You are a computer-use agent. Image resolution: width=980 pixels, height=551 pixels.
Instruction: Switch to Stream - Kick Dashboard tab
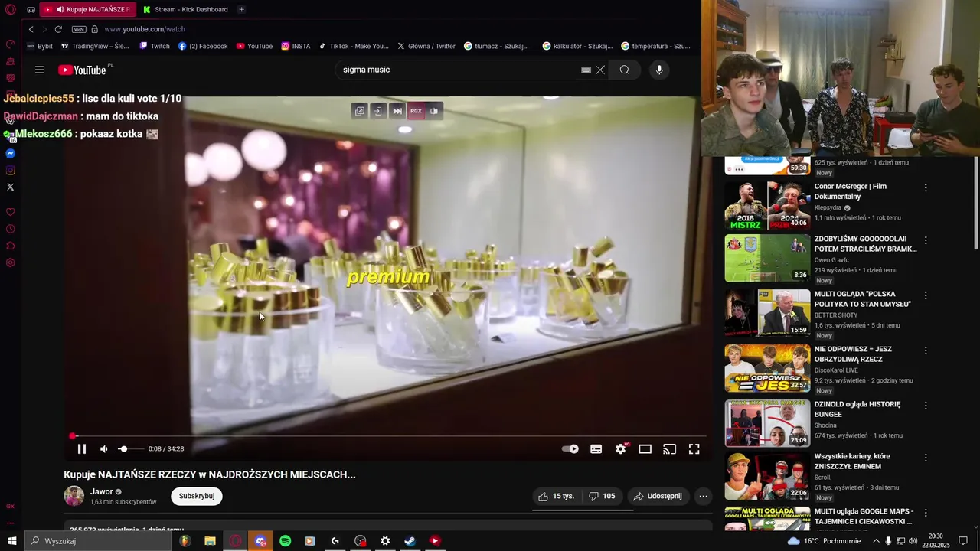click(186, 9)
